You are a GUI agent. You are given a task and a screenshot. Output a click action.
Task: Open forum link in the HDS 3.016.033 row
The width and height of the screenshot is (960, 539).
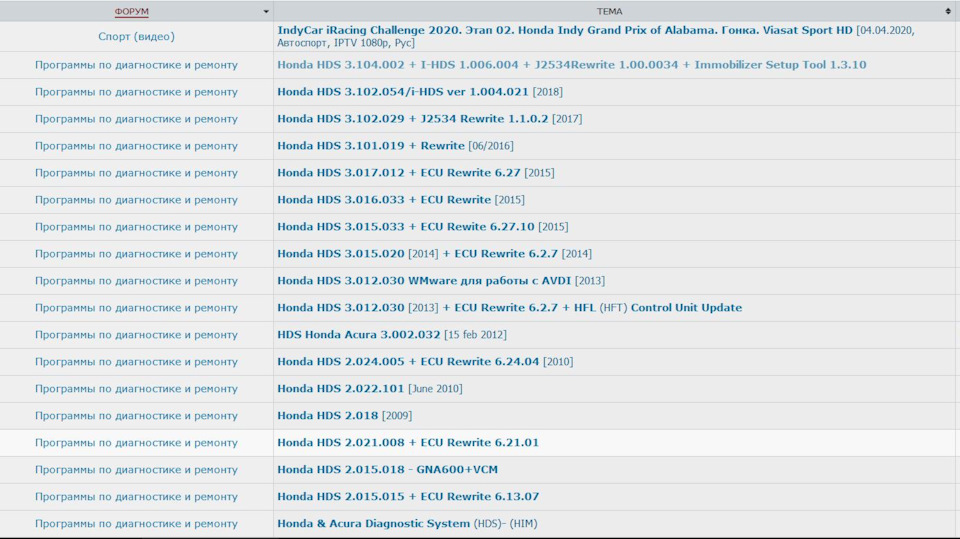pos(137,199)
